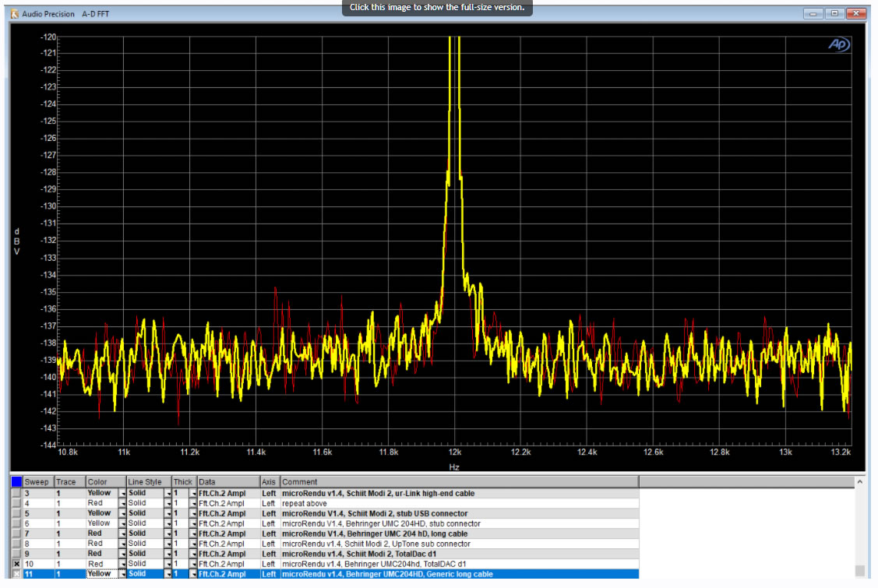Open the Color dropdown for sweep 11

click(x=122, y=574)
